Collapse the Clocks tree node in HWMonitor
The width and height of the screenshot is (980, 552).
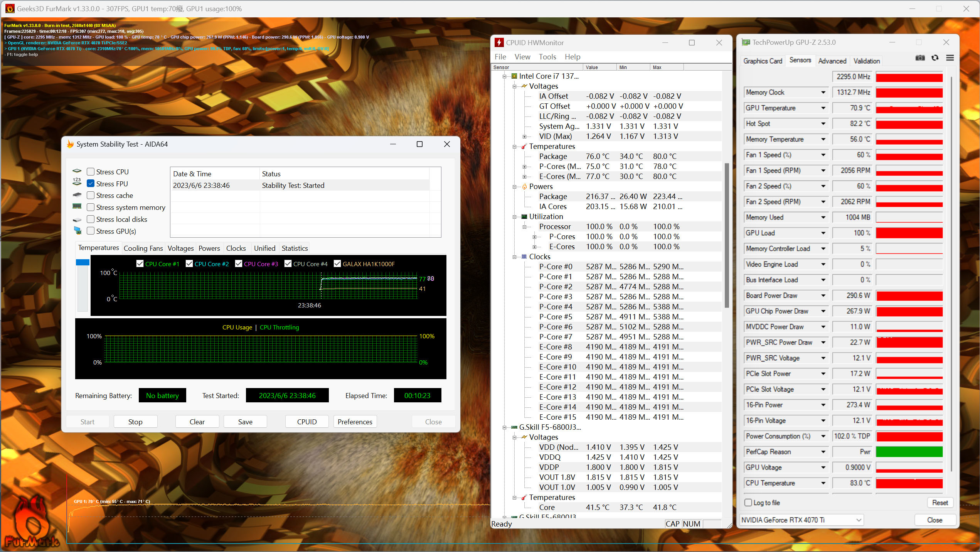514,257
